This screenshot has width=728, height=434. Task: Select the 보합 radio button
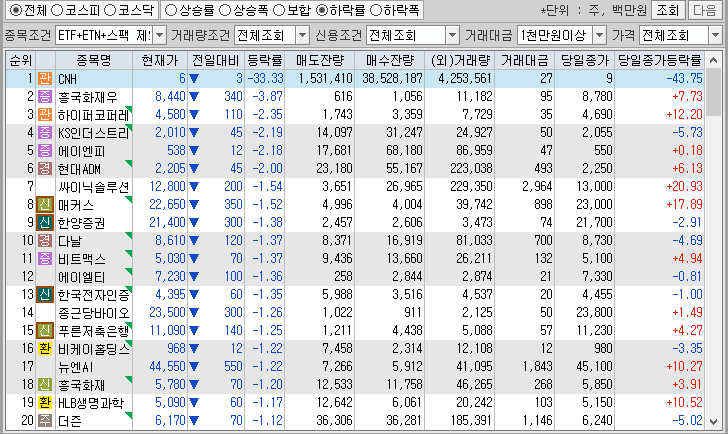(x=279, y=10)
